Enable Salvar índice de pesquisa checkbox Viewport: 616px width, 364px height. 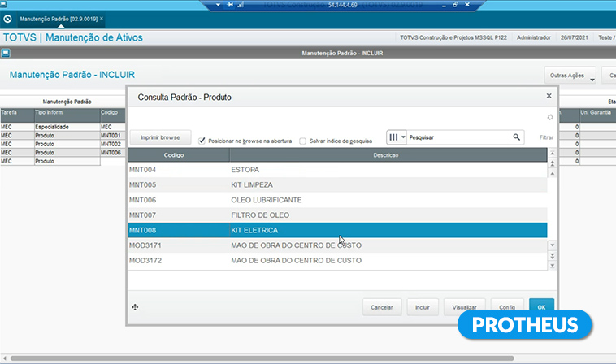tap(303, 140)
